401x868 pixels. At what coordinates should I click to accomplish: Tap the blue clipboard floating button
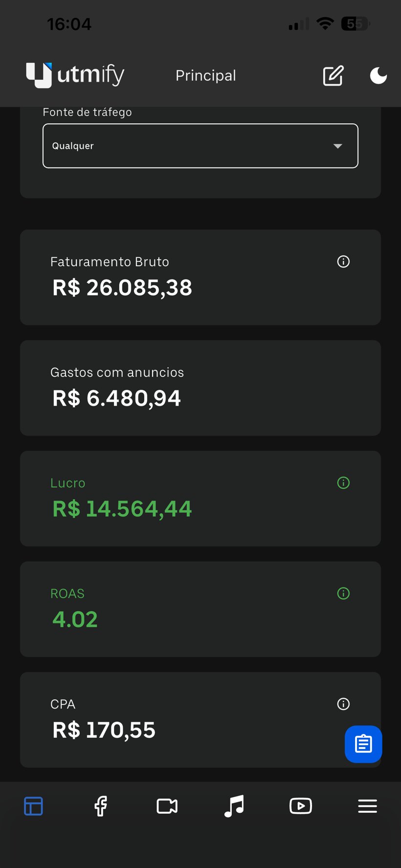click(363, 744)
